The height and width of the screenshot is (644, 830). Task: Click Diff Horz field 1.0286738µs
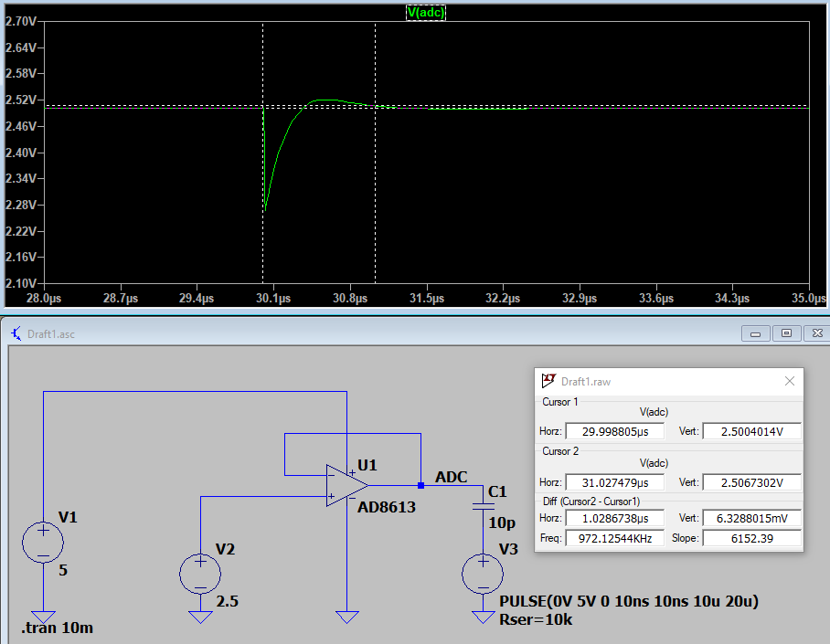[614, 518]
